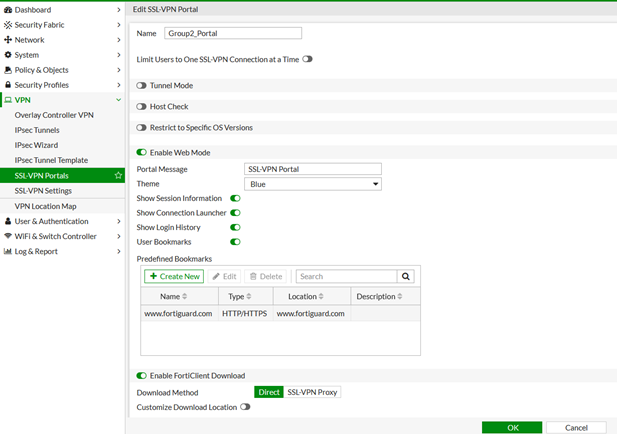617x434 pixels.
Task: Click the WiFi & Switch Controller icon
Action: 8,236
